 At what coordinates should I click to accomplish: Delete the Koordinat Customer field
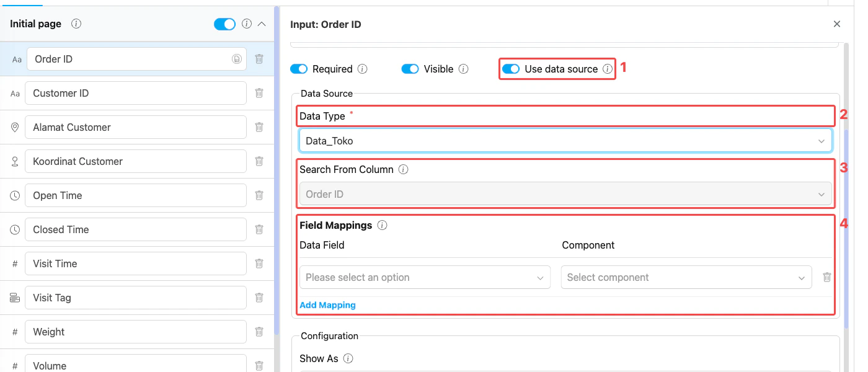coord(259,161)
